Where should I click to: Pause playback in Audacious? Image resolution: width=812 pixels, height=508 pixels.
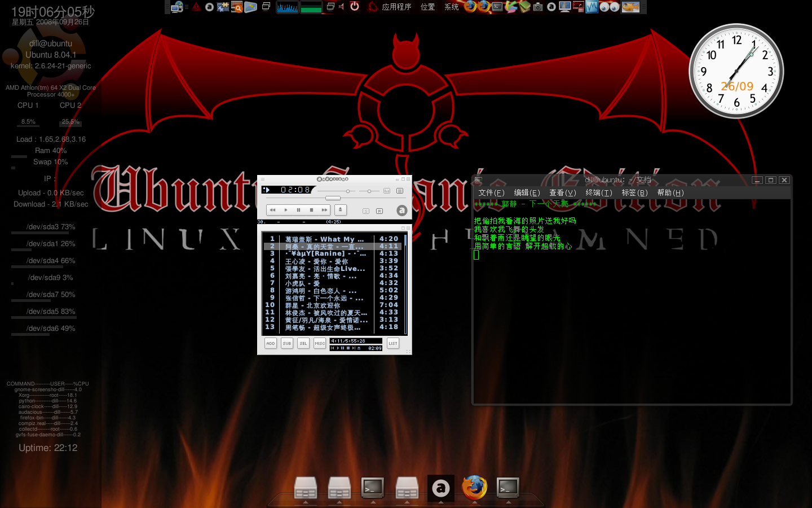pyautogui.click(x=298, y=210)
